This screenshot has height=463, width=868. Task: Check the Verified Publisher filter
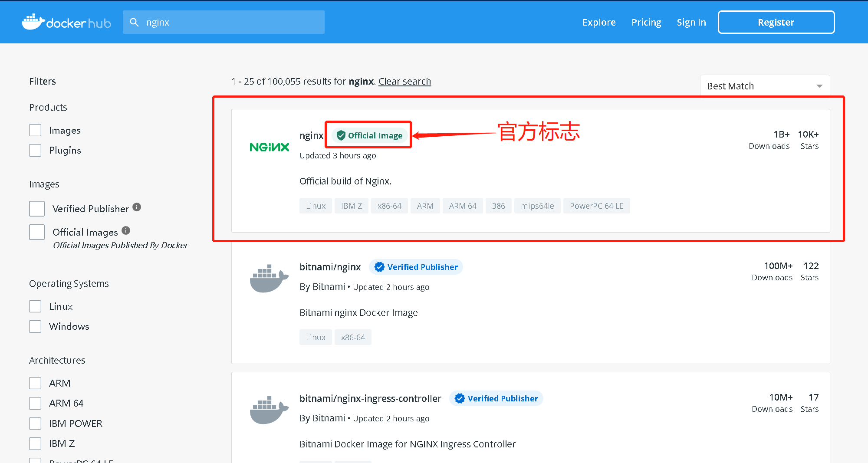[37, 209]
